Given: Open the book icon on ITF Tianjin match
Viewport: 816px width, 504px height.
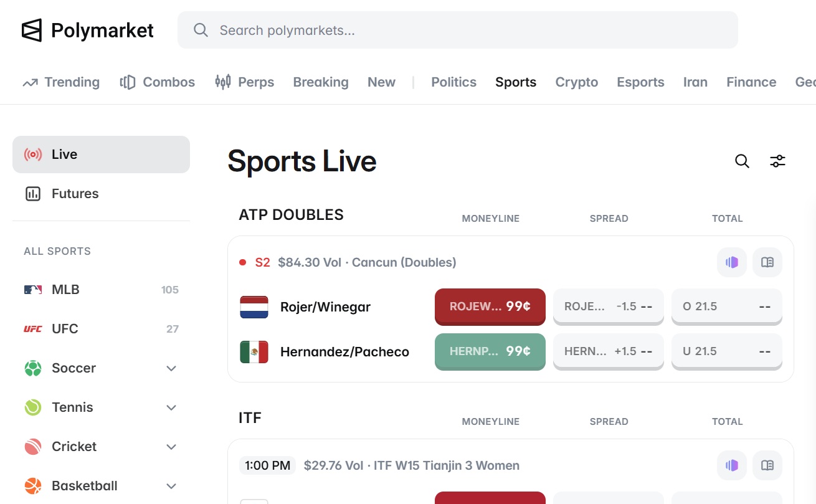Looking at the screenshot, I should (767, 465).
